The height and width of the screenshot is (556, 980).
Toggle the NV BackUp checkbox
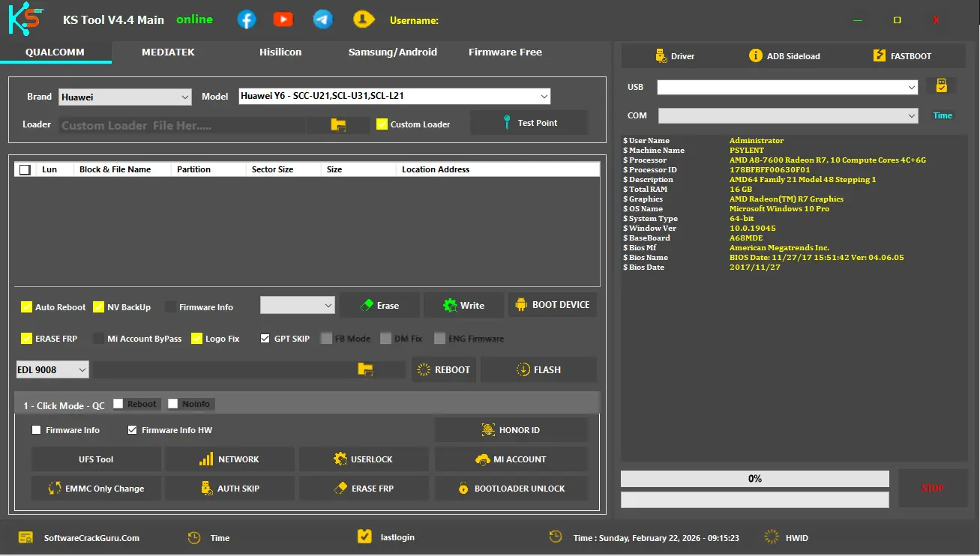point(98,307)
